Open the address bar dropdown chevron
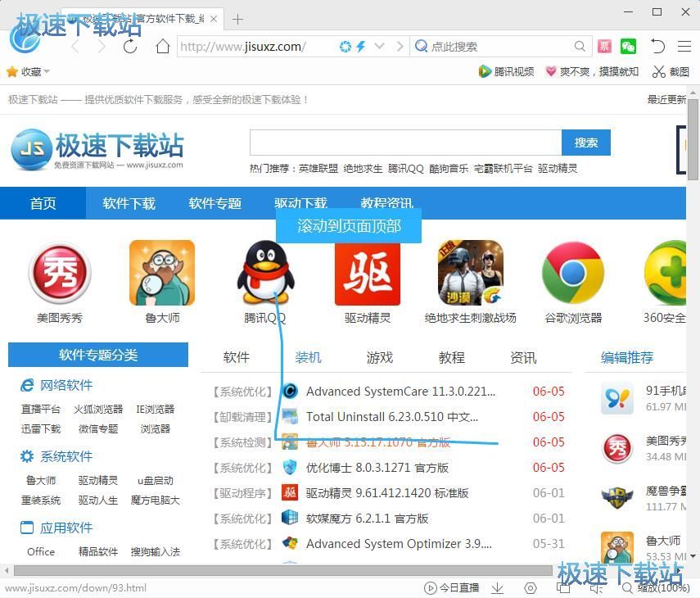The height and width of the screenshot is (598, 700). coord(379,46)
